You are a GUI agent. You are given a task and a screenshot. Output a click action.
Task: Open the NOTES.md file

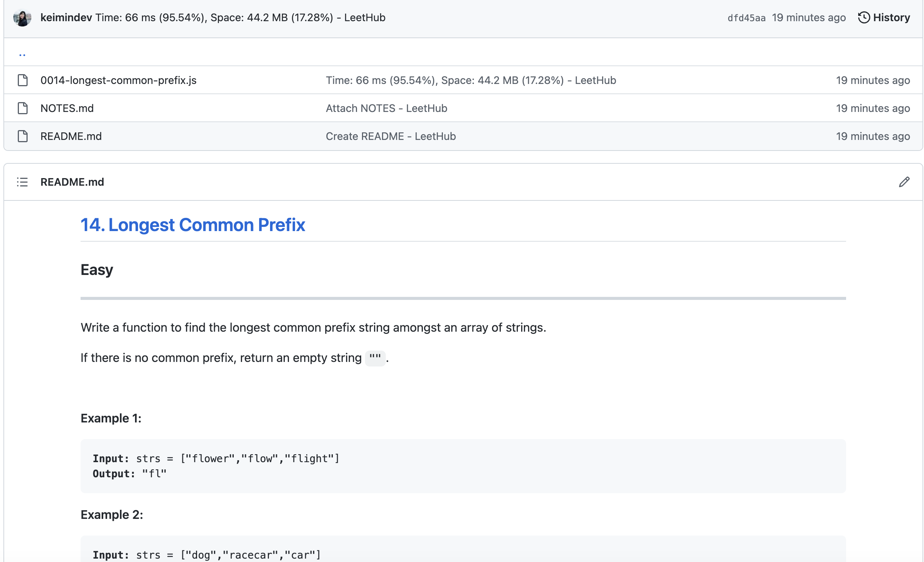pos(67,108)
